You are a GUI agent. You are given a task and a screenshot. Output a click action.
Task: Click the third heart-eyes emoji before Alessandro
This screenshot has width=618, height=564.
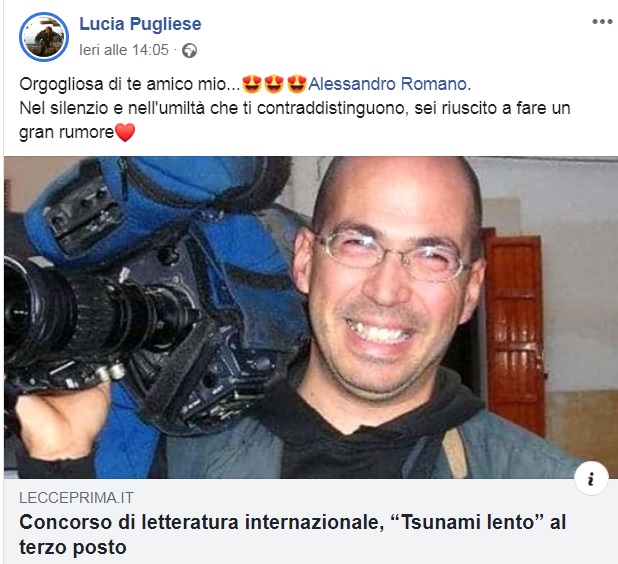[297, 84]
